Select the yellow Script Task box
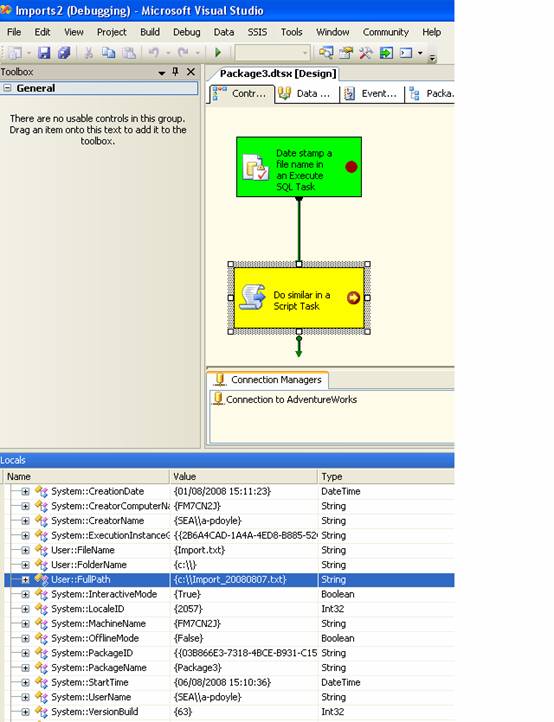 coord(299,297)
